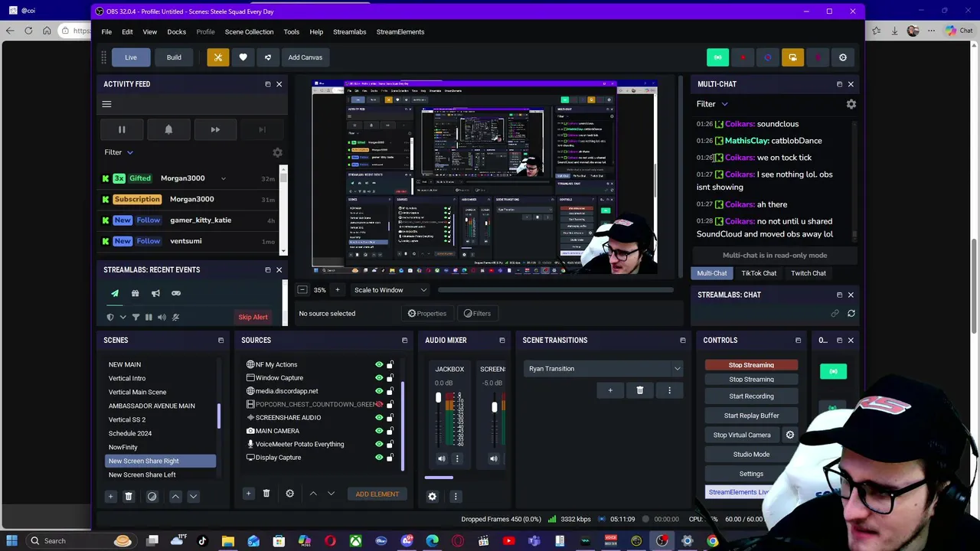Refresh Streamlabs chat dock
The width and height of the screenshot is (980, 551).
tap(851, 313)
